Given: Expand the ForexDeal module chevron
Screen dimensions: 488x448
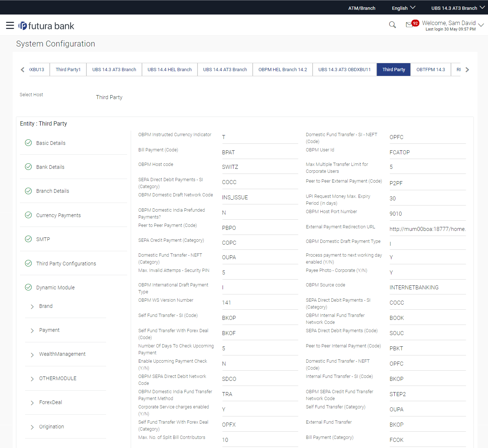Looking at the screenshot, I should tap(32, 403).
